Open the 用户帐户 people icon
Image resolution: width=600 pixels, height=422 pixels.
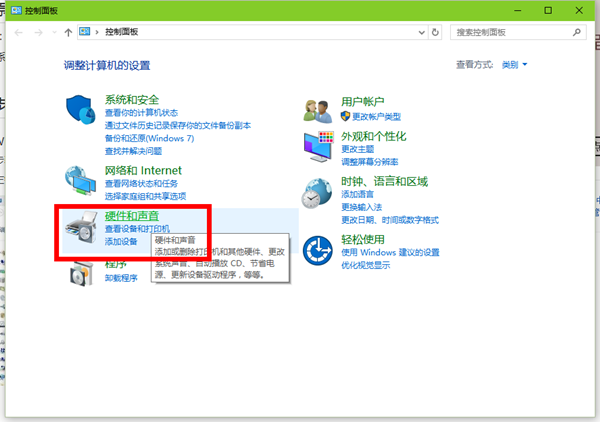[x=318, y=111]
